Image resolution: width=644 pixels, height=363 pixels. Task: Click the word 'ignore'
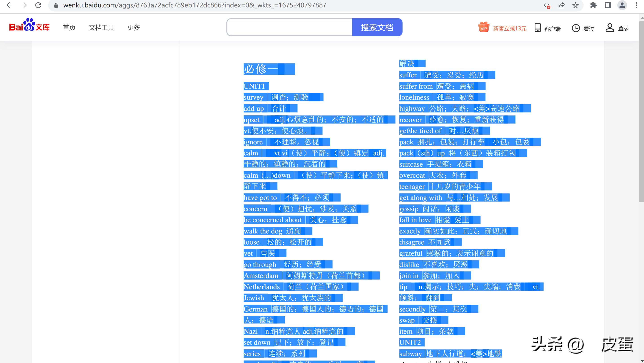(253, 142)
